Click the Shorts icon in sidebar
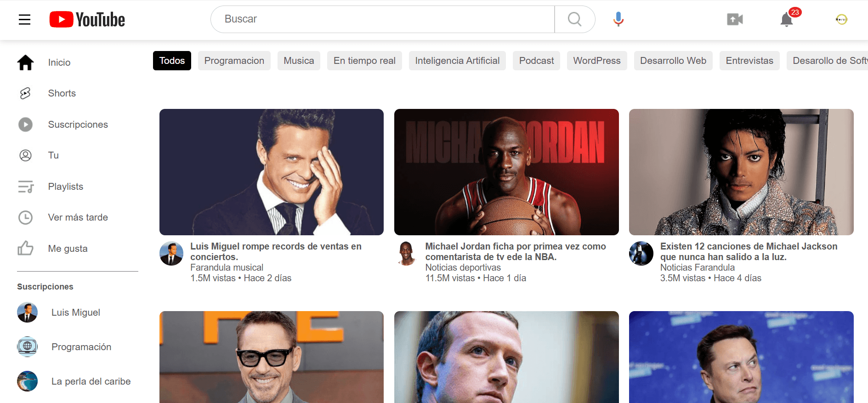 pyautogui.click(x=25, y=93)
